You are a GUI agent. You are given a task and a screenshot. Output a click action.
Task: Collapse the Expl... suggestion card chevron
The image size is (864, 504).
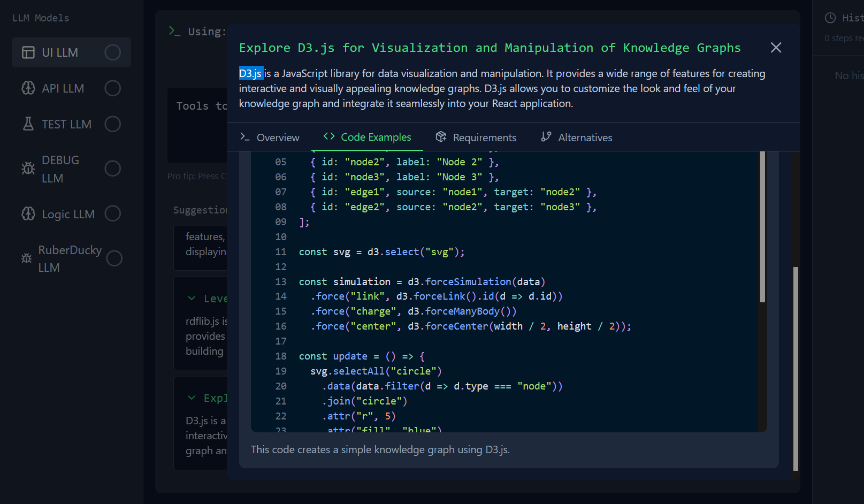[192, 398]
